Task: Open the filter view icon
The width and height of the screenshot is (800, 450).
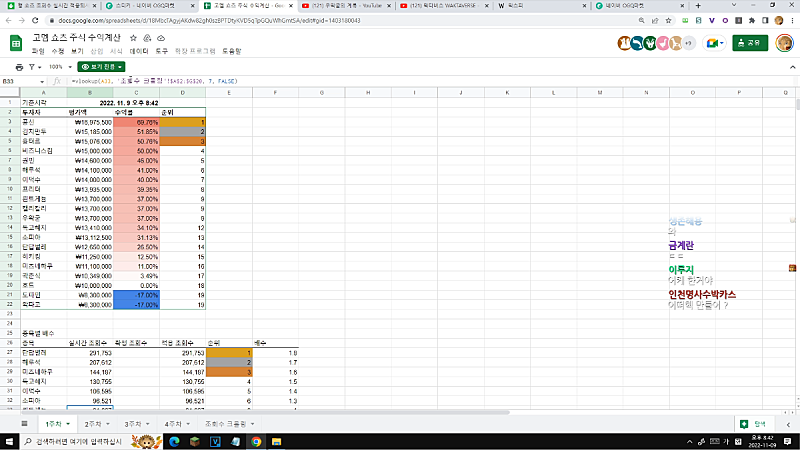Action: point(32,67)
